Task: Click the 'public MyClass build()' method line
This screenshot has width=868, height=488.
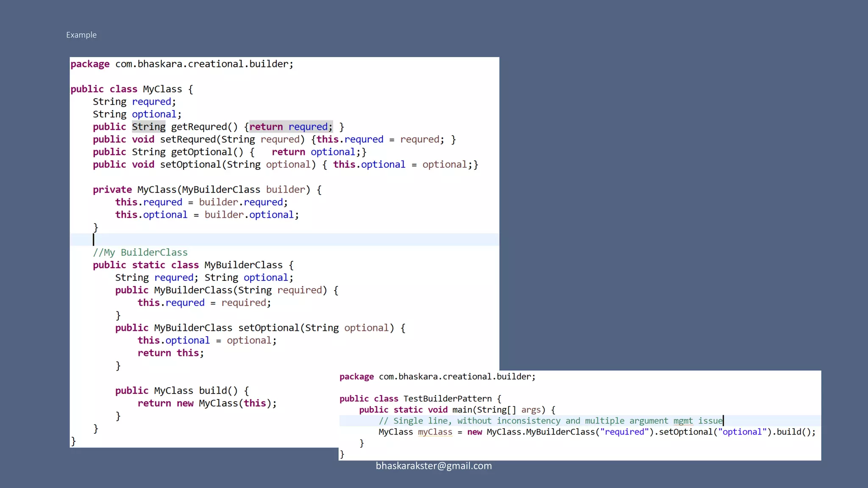Action: click(x=182, y=391)
